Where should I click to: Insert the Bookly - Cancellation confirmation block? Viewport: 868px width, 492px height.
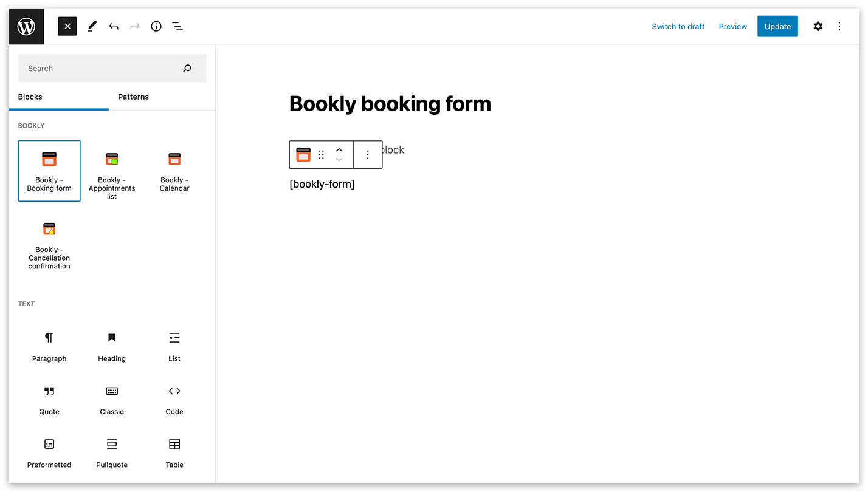pyautogui.click(x=49, y=244)
